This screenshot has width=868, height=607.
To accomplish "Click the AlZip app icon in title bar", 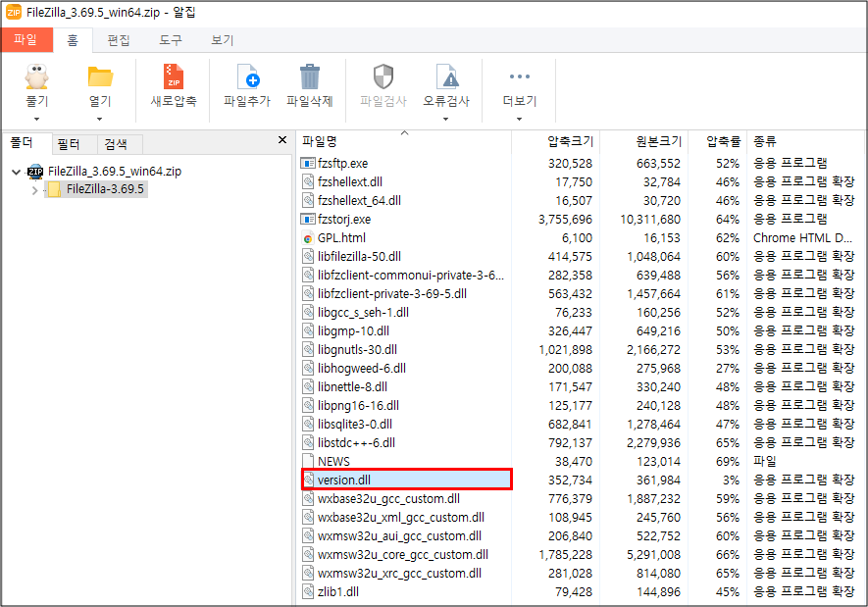I will click(14, 12).
